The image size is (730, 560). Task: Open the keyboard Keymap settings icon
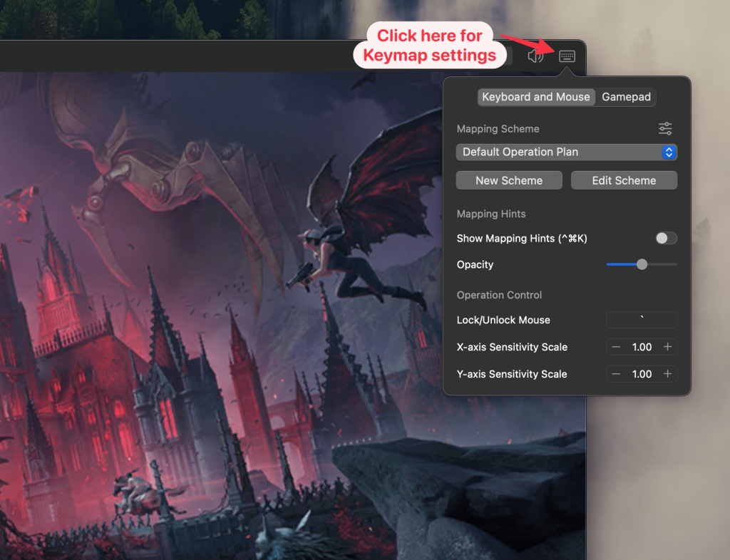[x=567, y=56]
